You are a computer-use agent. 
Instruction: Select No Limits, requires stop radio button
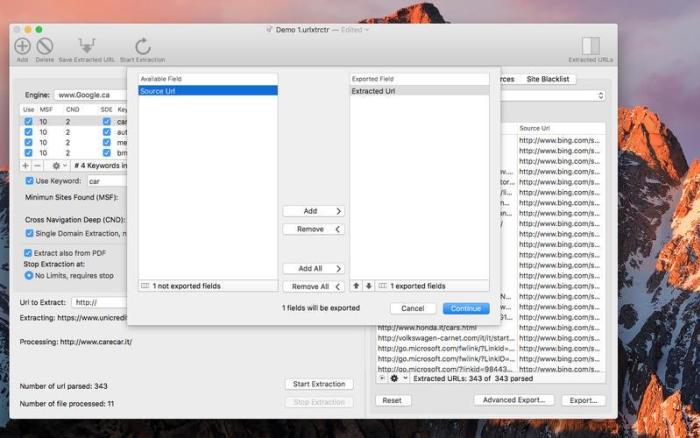point(29,275)
